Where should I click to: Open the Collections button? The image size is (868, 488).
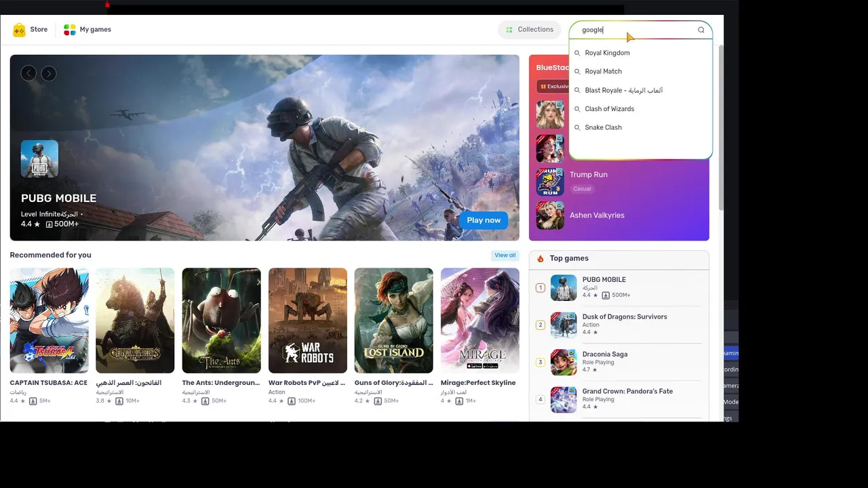(x=530, y=30)
